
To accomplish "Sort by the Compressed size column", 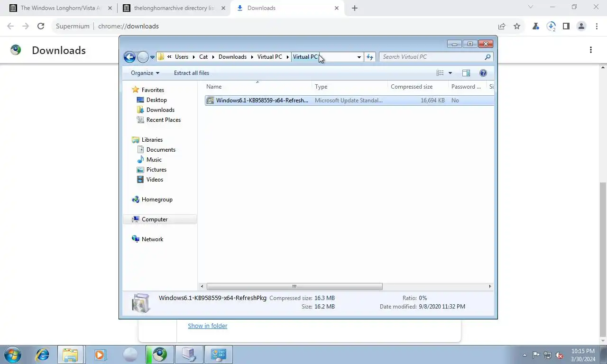I will (x=418, y=87).
